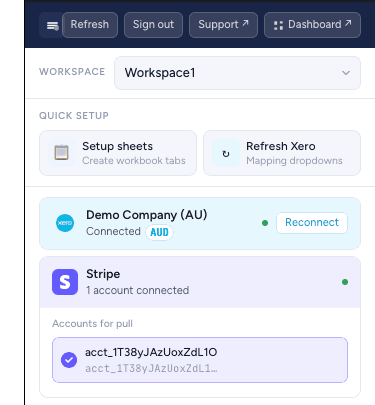Click the Demo Company (AU) name
The image size is (375, 405).
[147, 215]
